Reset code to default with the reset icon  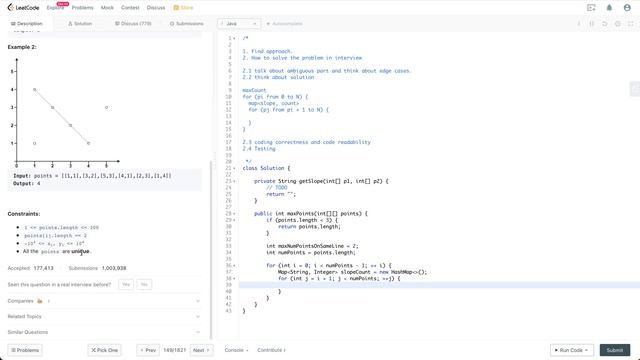tap(605, 24)
